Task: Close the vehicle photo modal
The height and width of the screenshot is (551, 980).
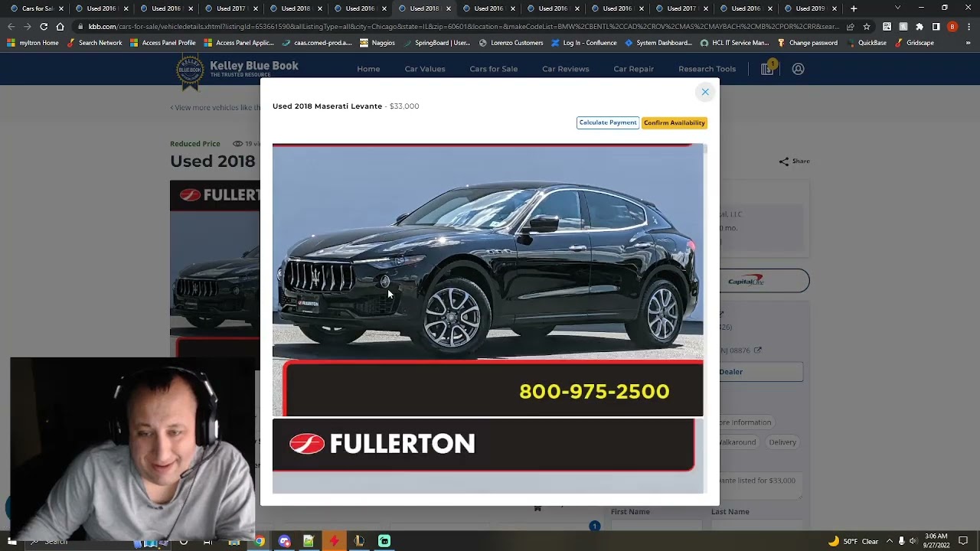Action: [x=705, y=92]
